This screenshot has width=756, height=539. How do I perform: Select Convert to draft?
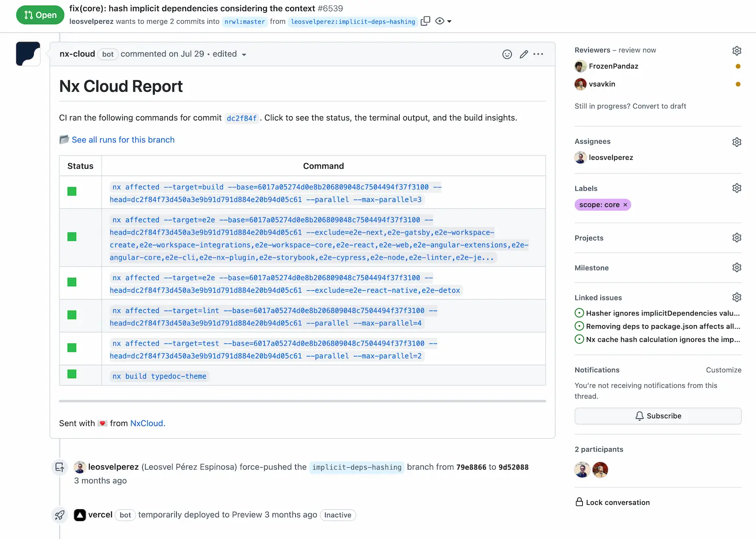(659, 106)
